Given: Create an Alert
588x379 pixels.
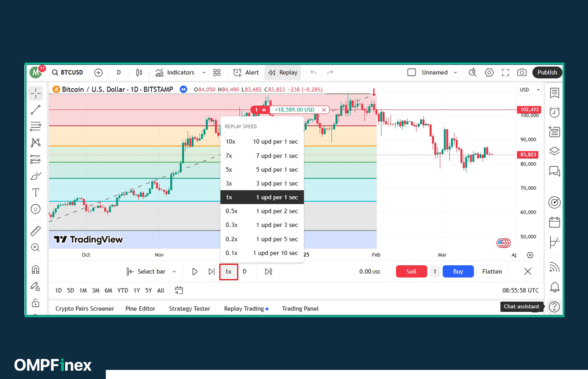Looking at the screenshot, I should pyautogui.click(x=246, y=72).
